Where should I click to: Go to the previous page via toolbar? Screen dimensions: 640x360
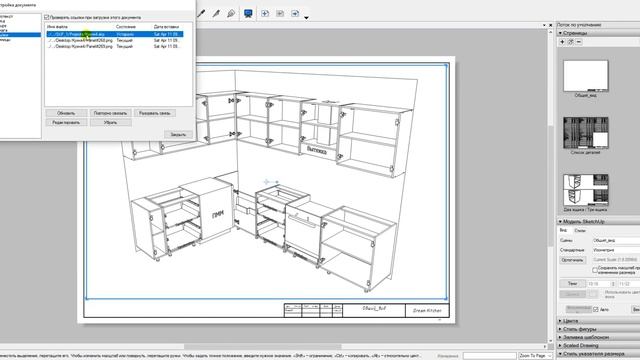(280, 13)
